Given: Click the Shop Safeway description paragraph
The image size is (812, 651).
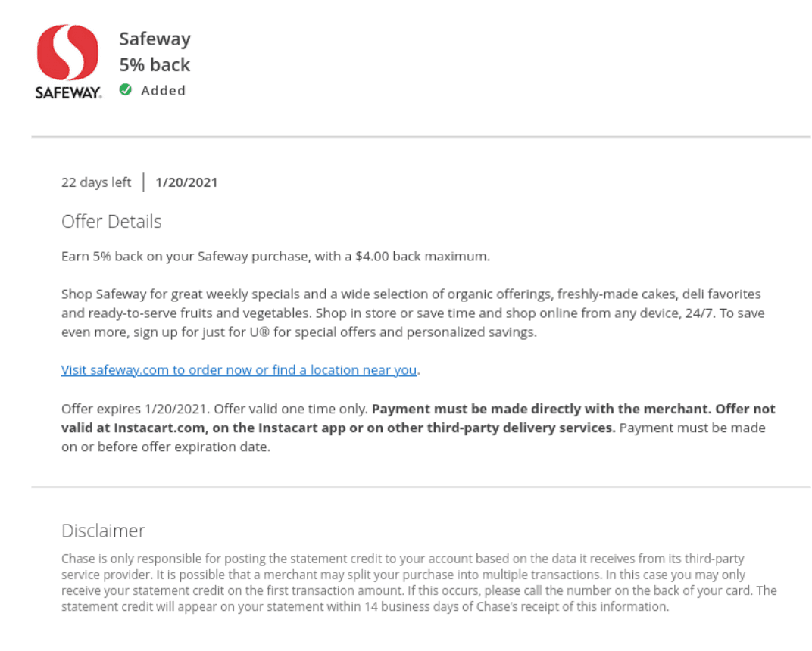Looking at the screenshot, I should pos(413,313).
